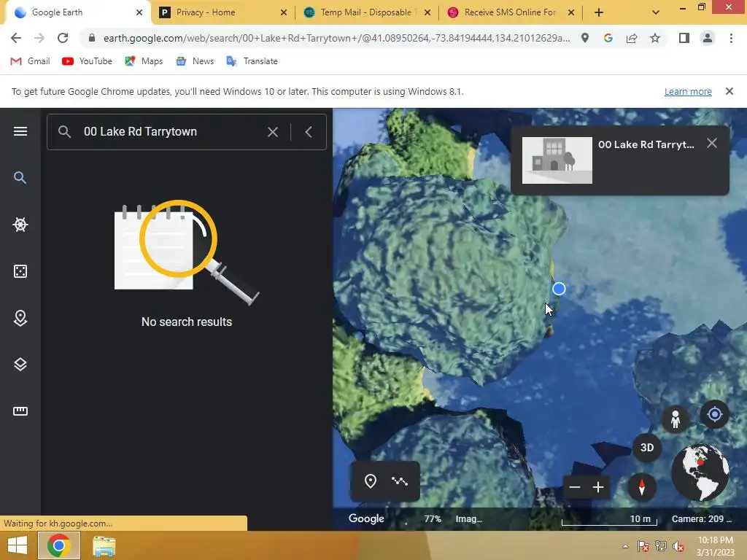Toggle 3D view button

[647, 448]
